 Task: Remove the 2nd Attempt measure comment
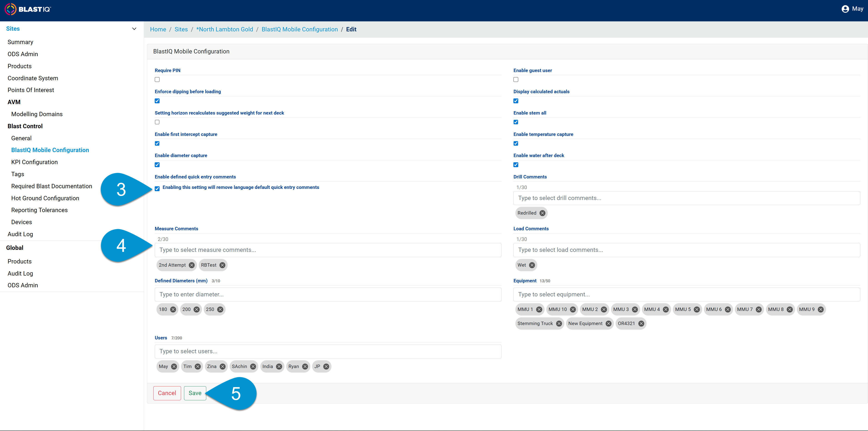192,265
